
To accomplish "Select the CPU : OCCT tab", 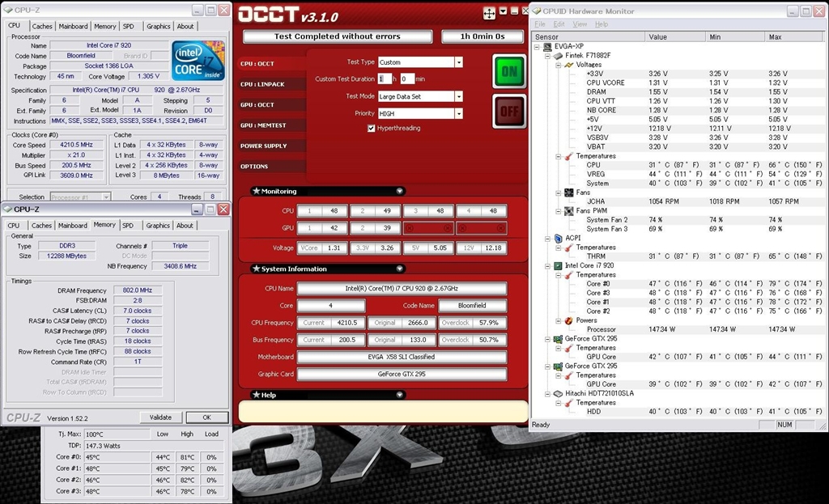I will 272,64.
